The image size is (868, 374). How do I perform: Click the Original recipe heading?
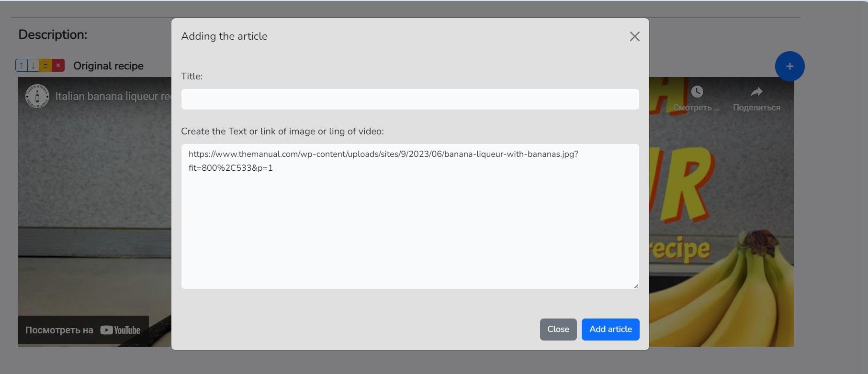pyautogui.click(x=108, y=66)
